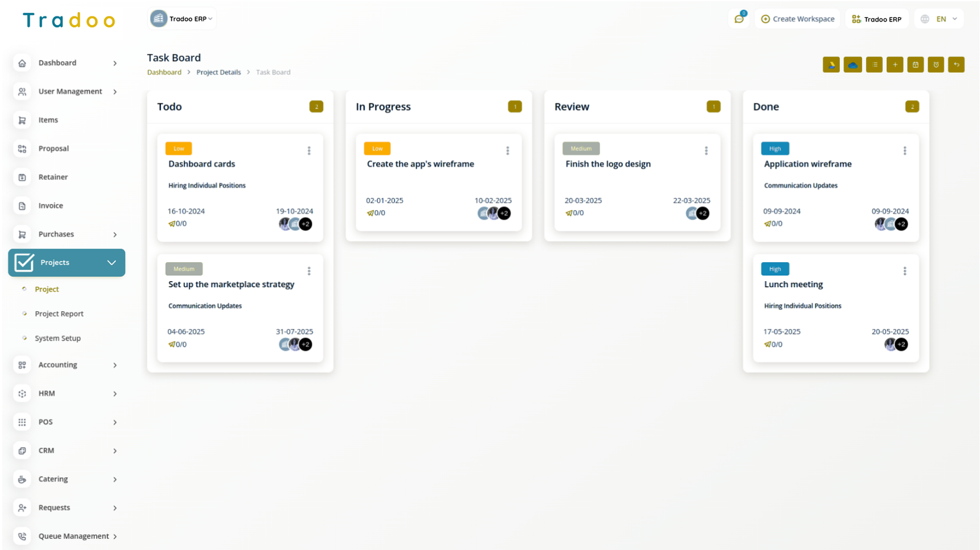Open the EN language dropdown
This screenshot has height=550, width=980.
pos(940,19)
